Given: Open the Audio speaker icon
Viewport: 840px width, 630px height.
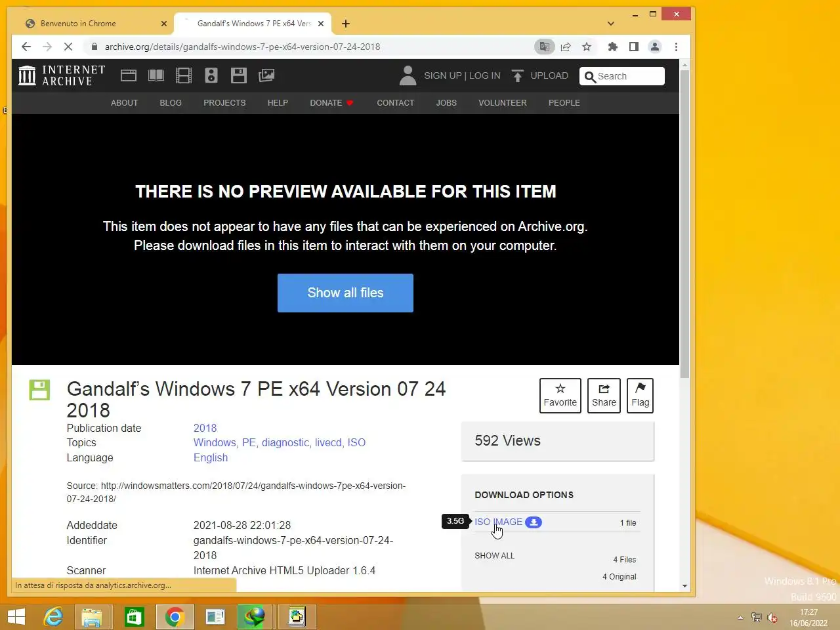Looking at the screenshot, I should [x=211, y=75].
